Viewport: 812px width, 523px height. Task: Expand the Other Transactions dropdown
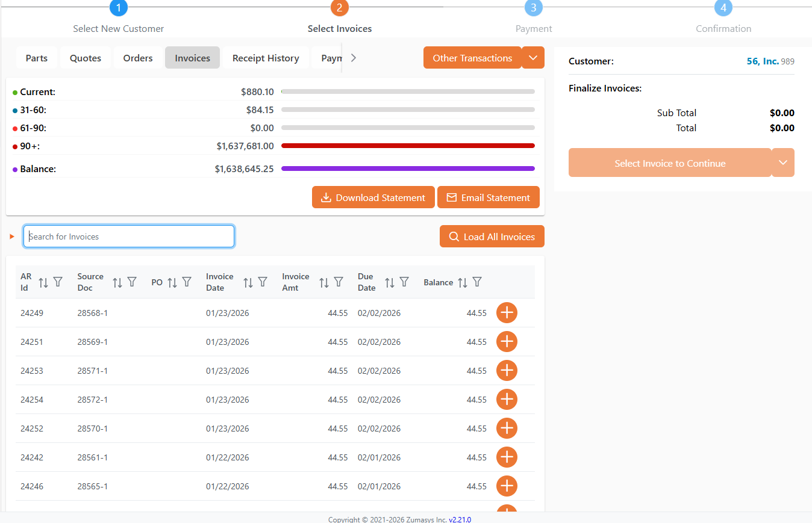[532, 57]
